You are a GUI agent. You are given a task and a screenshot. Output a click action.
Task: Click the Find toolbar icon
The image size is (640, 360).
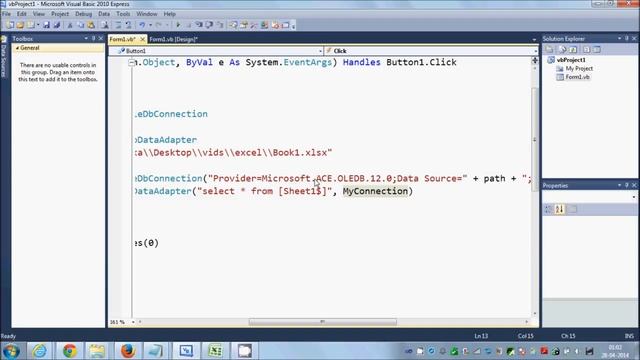click(x=105, y=25)
